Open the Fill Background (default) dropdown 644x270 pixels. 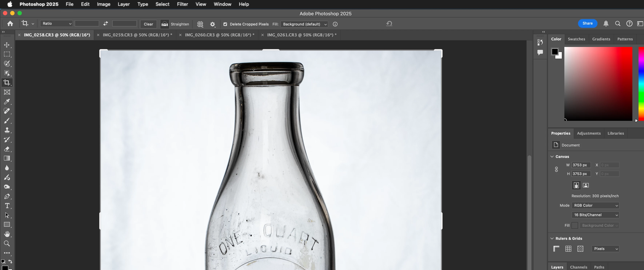[x=304, y=24]
